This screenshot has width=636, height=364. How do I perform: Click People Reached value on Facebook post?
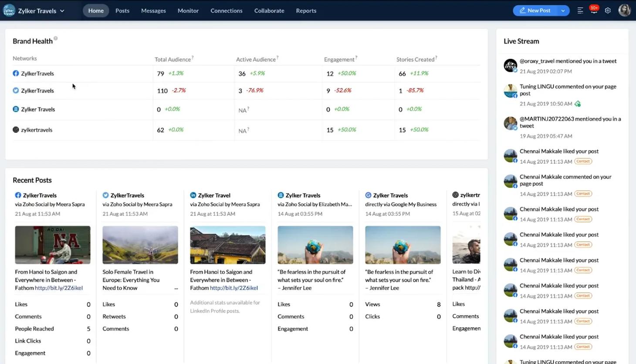click(x=88, y=329)
